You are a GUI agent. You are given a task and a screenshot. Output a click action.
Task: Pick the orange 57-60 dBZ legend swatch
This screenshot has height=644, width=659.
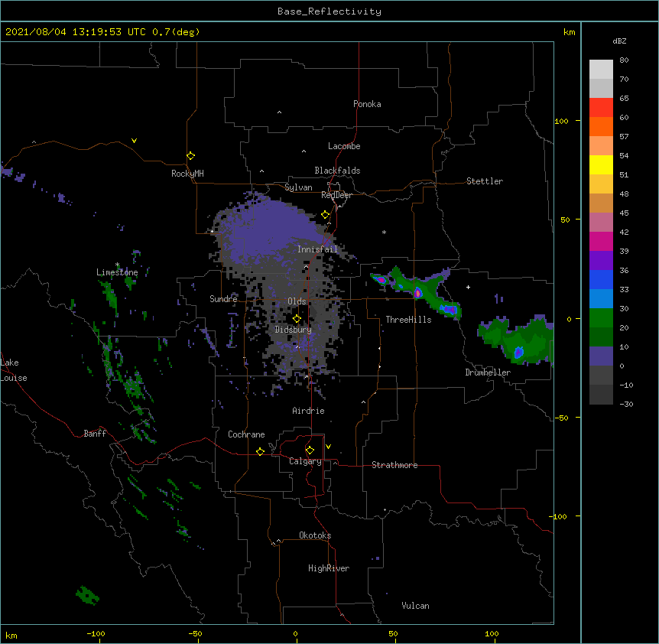coord(601,126)
